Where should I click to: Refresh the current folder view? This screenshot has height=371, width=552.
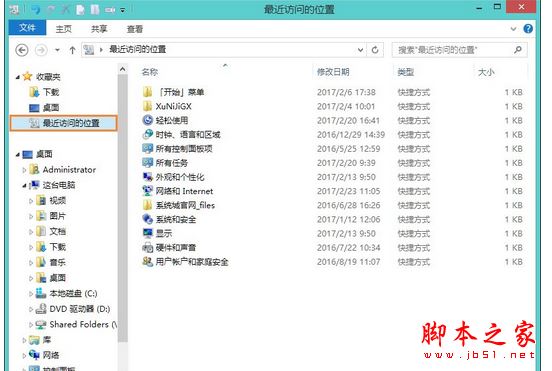(375, 50)
